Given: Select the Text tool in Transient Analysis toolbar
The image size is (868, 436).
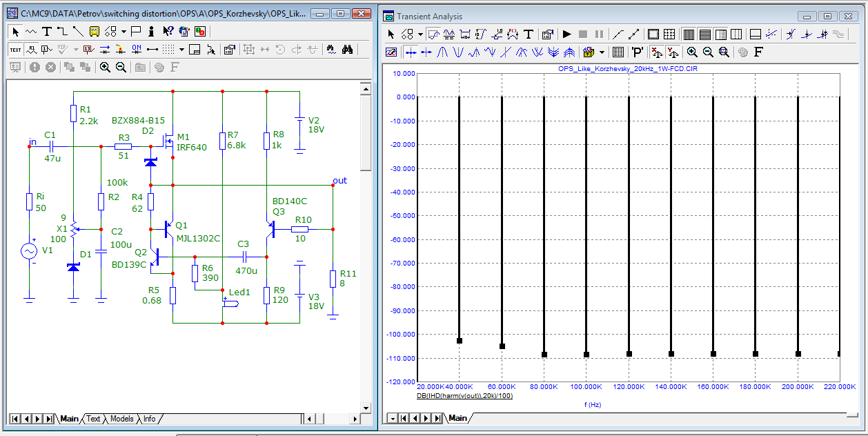Looking at the screenshot, I should [528, 34].
